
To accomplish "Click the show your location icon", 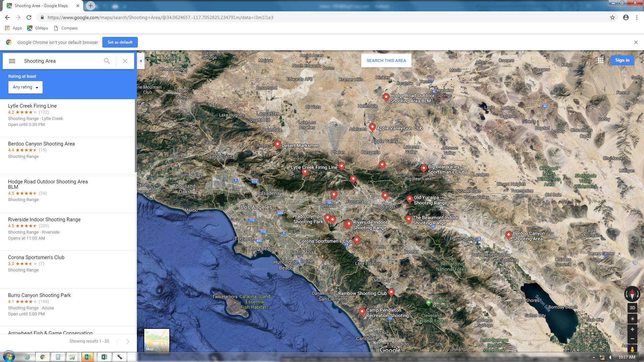I will tap(632, 319).
